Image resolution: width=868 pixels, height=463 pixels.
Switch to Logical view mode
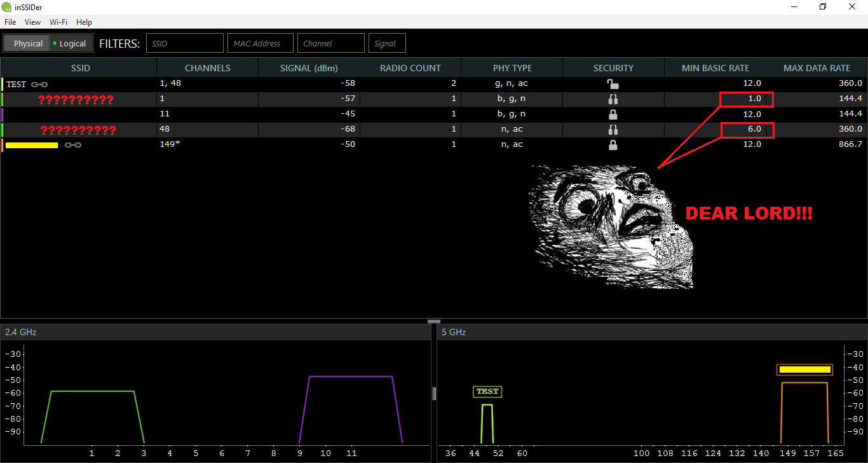pyautogui.click(x=71, y=43)
